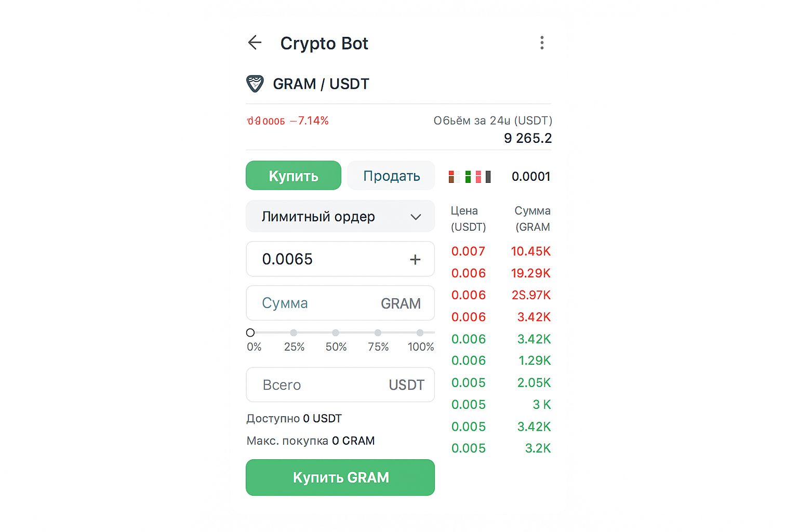This screenshot has height=532, width=798.
Task: Select the red/brown order book layout icon
Action: point(451,177)
